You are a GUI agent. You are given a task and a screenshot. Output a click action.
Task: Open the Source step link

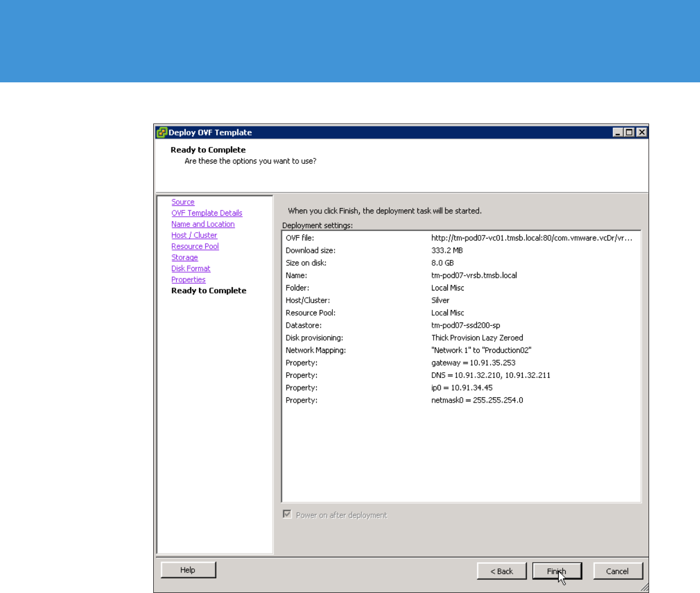pos(183,202)
